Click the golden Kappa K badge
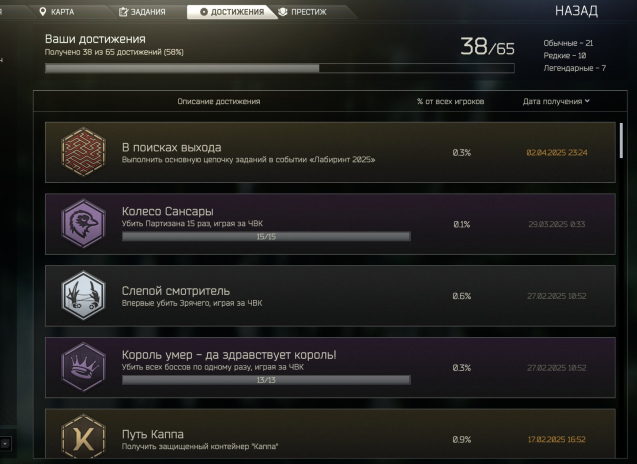This screenshot has width=637, height=464. click(83, 438)
